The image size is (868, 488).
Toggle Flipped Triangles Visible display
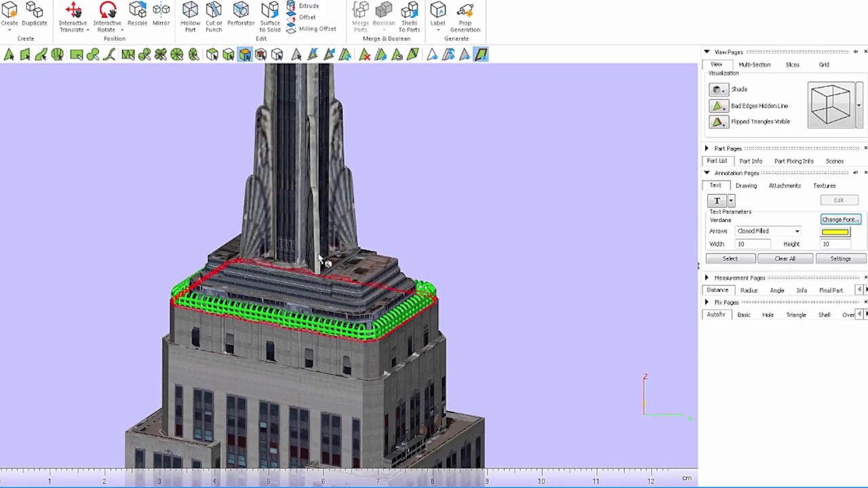click(719, 122)
